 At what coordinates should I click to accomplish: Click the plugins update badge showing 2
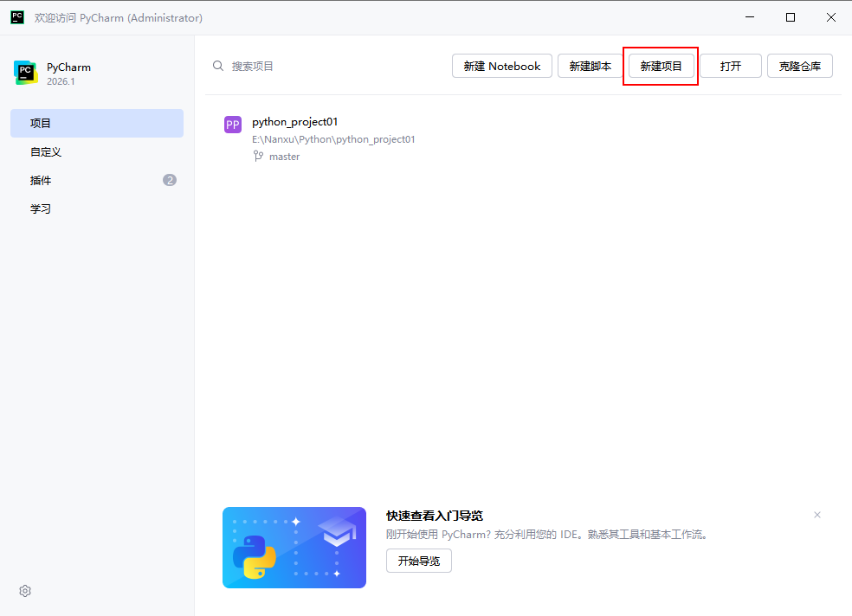[x=170, y=180]
